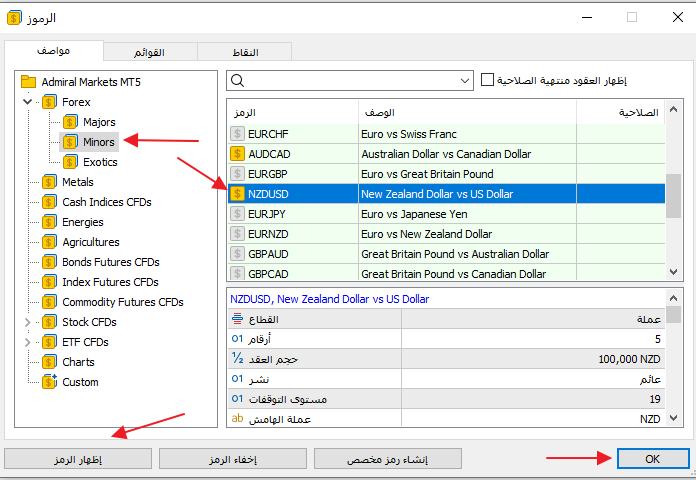Open the search box dropdown arrow
This screenshot has height=480, width=696.
pos(465,81)
